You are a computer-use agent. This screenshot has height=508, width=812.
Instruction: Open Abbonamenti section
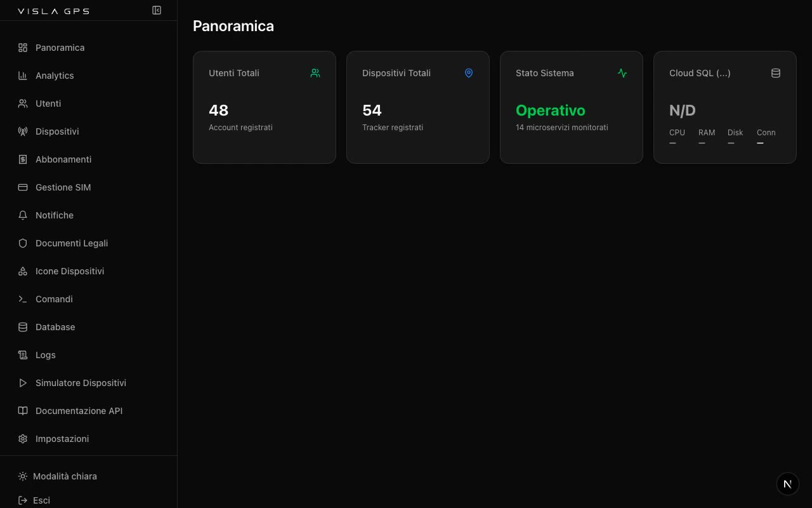point(89,159)
